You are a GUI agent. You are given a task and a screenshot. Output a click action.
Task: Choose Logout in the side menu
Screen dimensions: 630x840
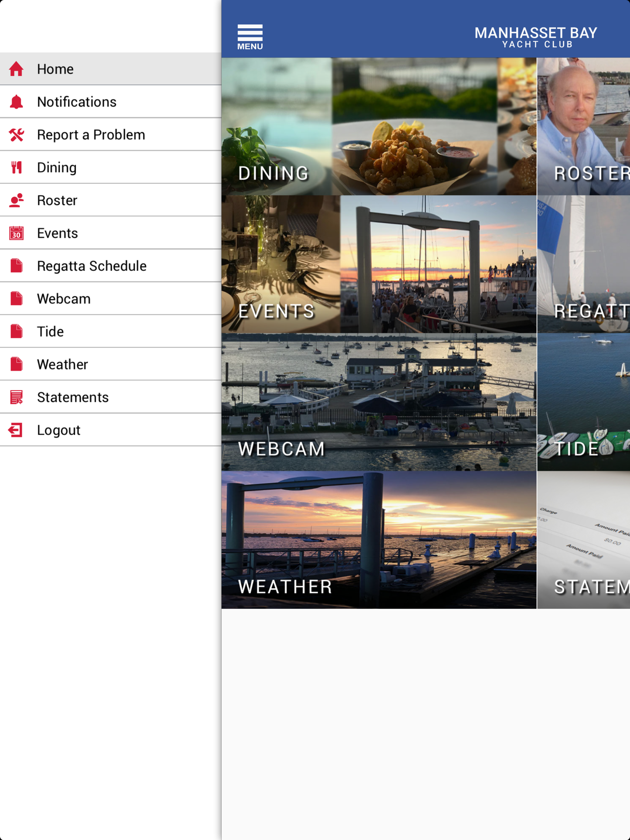coord(110,430)
